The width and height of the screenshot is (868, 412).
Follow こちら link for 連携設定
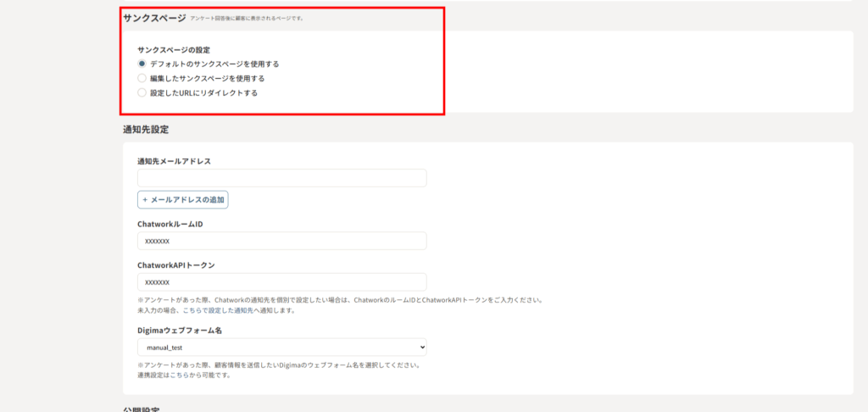[180, 375]
